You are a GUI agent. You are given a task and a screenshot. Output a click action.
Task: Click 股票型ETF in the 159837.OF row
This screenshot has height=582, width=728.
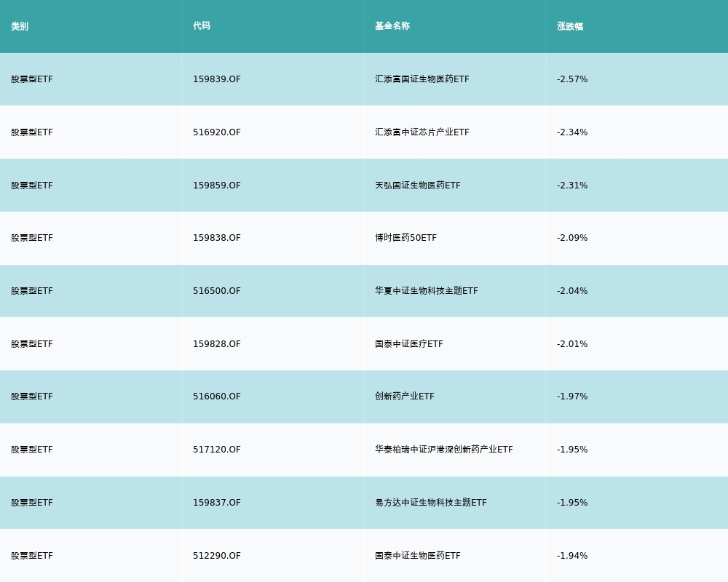point(32,503)
